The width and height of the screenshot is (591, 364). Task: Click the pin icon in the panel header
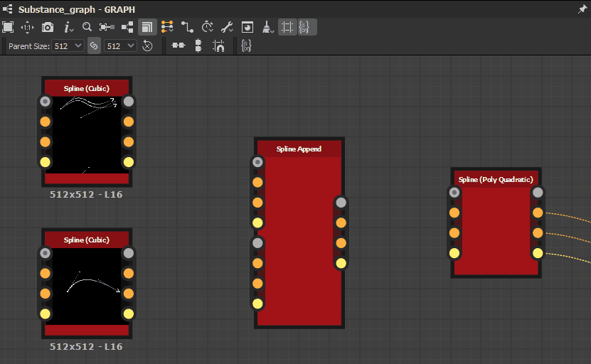[x=582, y=9]
